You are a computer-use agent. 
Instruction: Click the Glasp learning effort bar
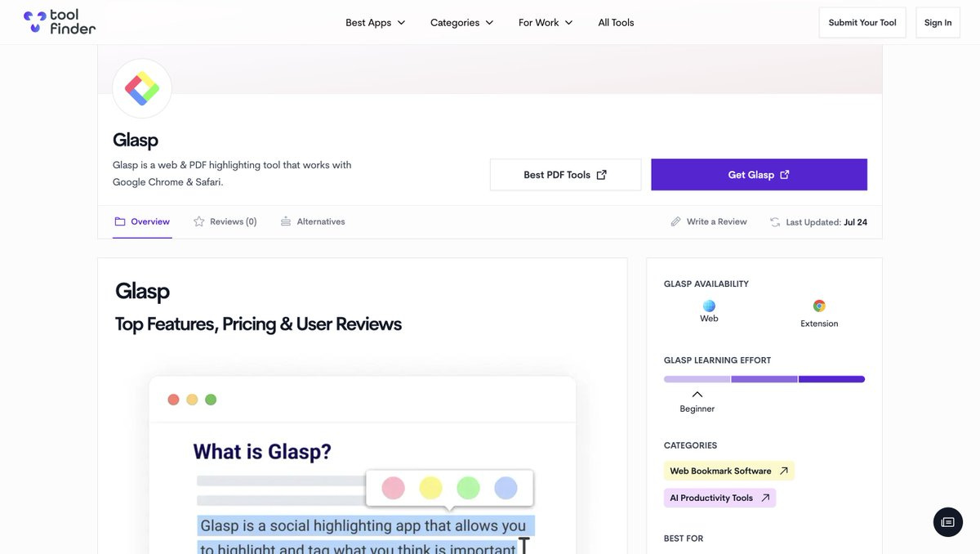click(764, 379)
